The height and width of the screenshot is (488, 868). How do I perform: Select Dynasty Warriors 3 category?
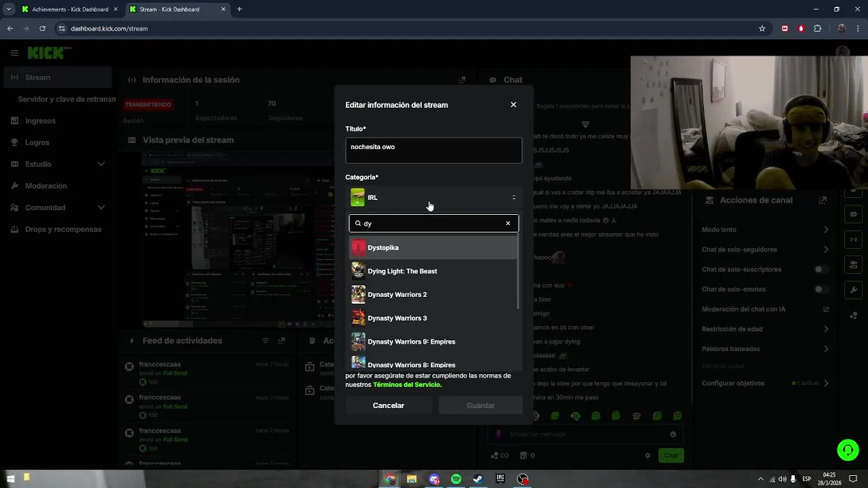(x=433, y=318)
